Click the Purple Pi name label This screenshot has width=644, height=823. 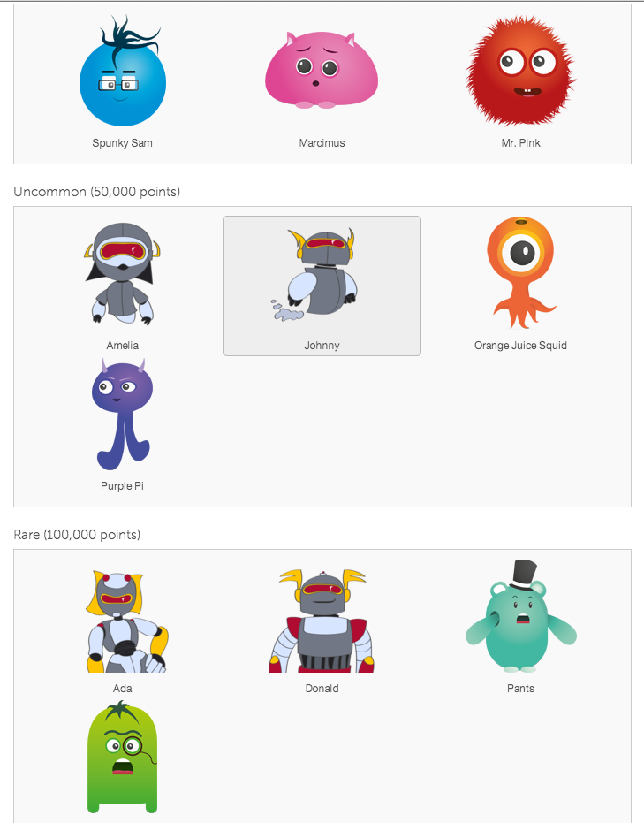tap(122, 486)
